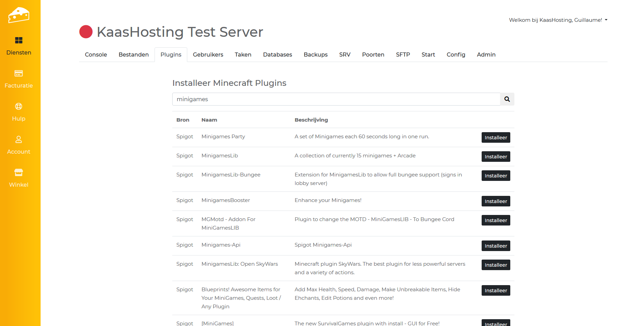Open the Databases tab
Screen dimensions: 644x326
(x=277, y=55)
